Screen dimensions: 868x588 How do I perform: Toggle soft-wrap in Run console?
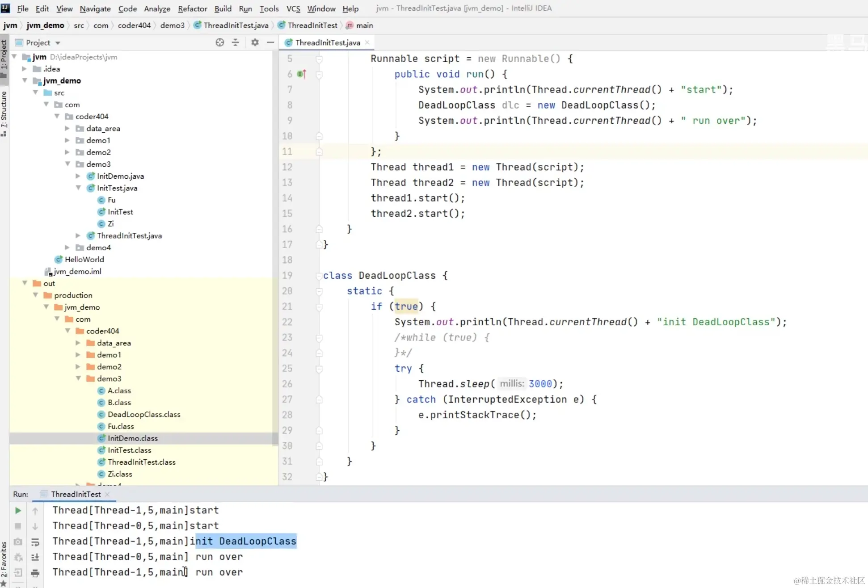click(x=35, y=542)
